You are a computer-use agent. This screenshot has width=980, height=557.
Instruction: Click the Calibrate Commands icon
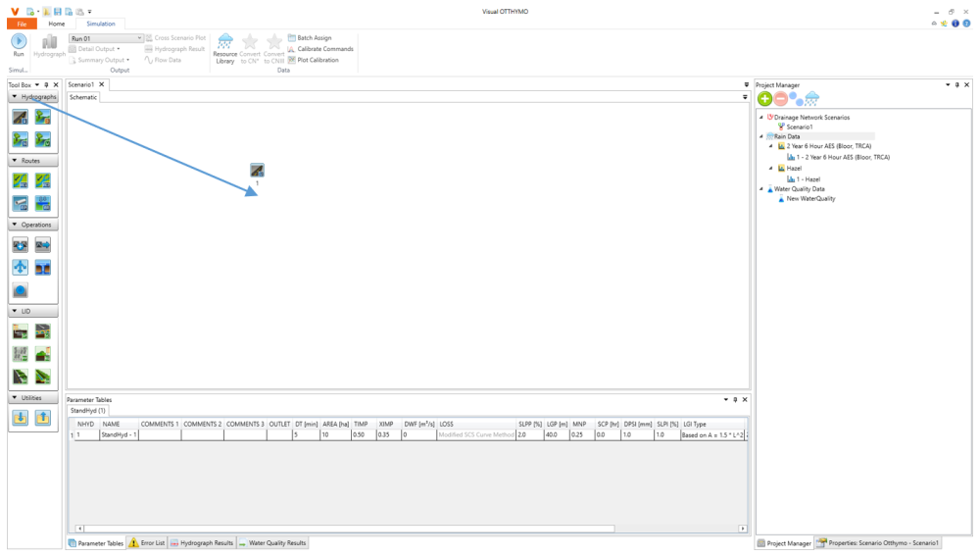click(x=291, y=49)
